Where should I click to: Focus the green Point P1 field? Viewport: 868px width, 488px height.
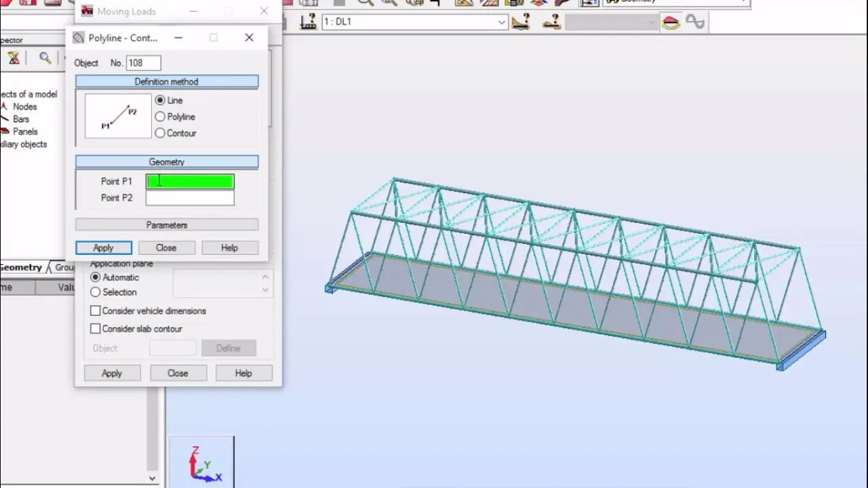coord(190,181)
